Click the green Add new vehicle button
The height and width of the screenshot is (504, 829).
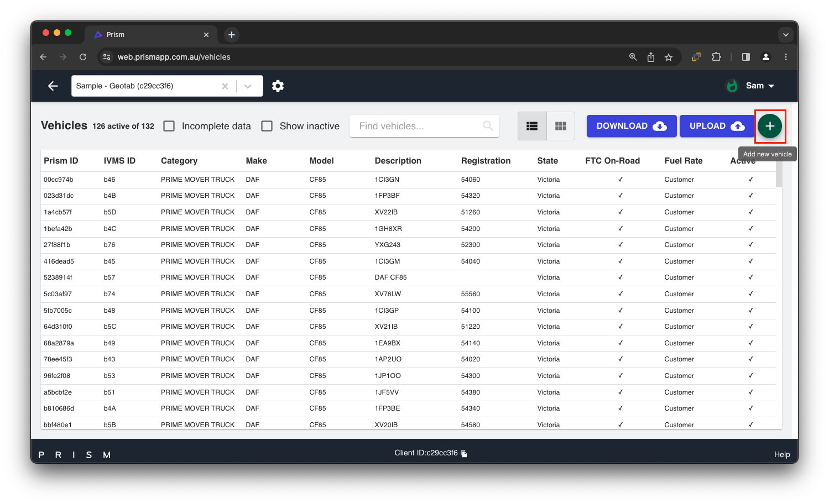(x=769, y=126)
